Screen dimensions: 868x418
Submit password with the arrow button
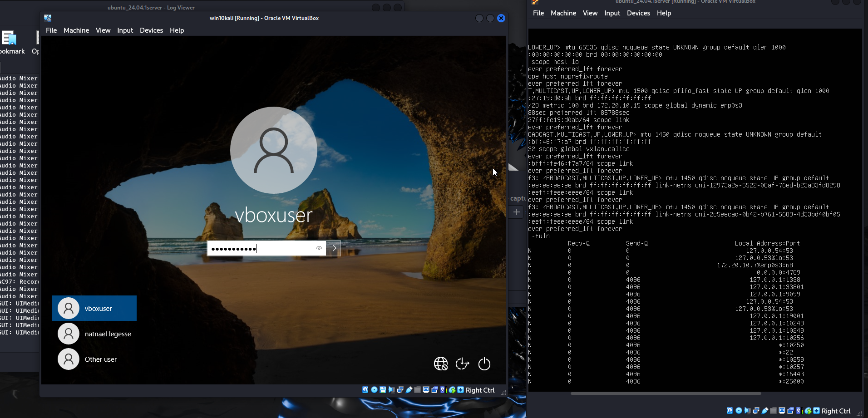[x=333, y=248]
